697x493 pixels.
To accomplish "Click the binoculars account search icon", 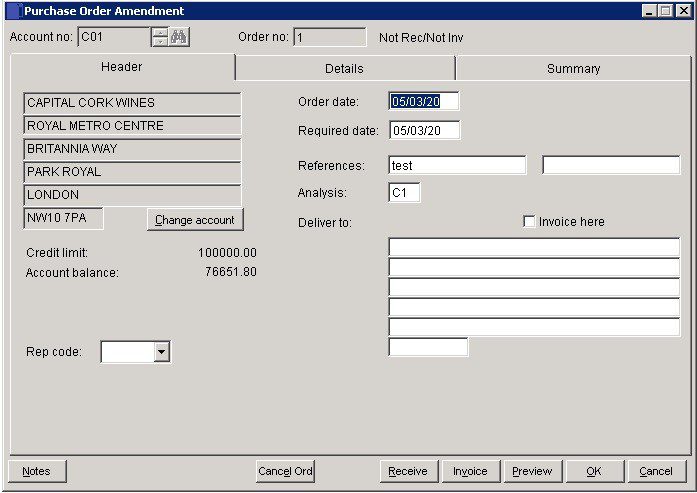I will click(x=179, y=37).
